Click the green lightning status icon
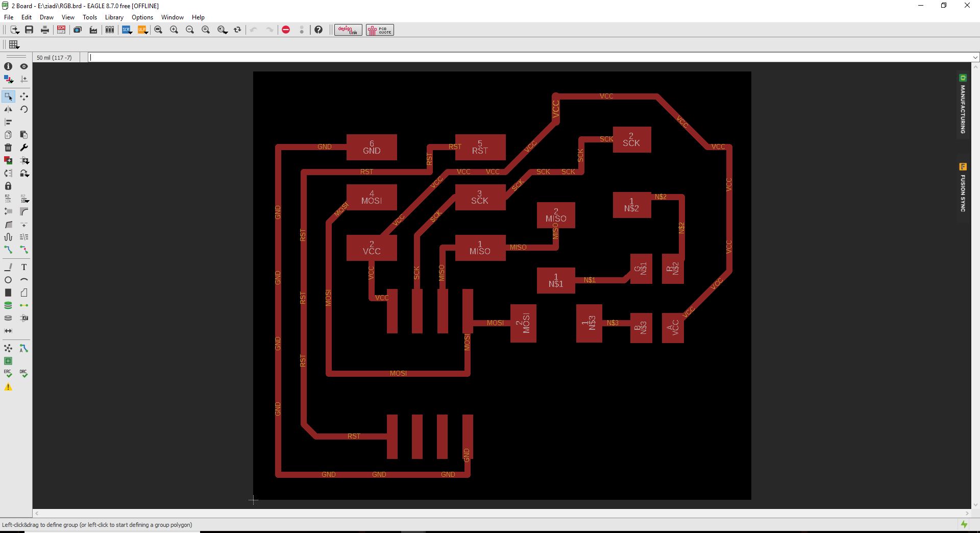 (x=964, y=524)
